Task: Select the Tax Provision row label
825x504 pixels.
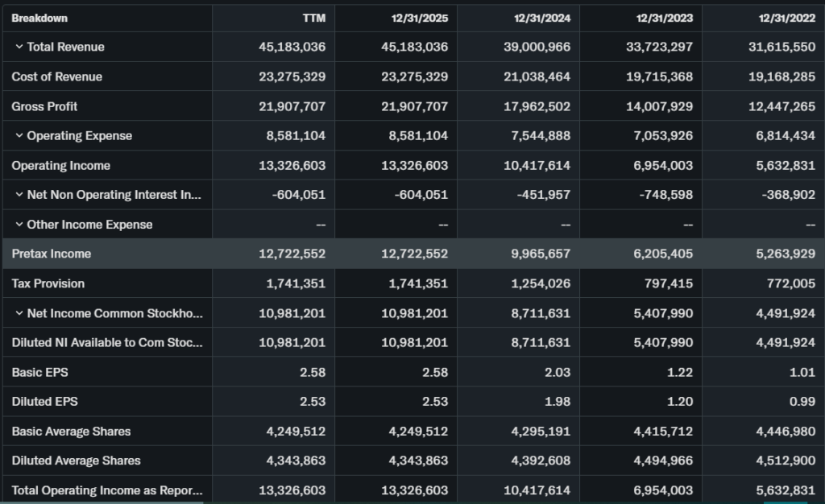Action: click(x=48, y=283)
